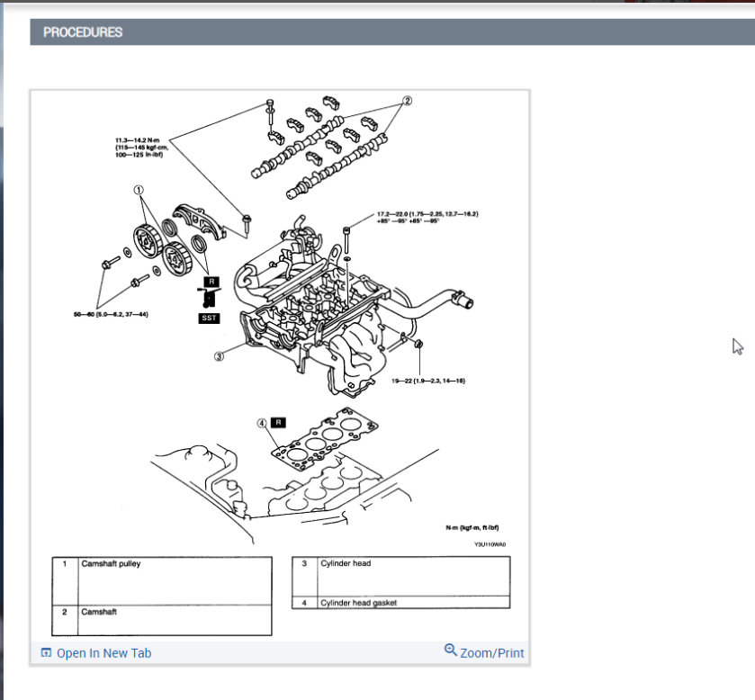Click the 'Cylinder head gasket' legend row
Screen dimensions: 755x700
click(400, 603)
